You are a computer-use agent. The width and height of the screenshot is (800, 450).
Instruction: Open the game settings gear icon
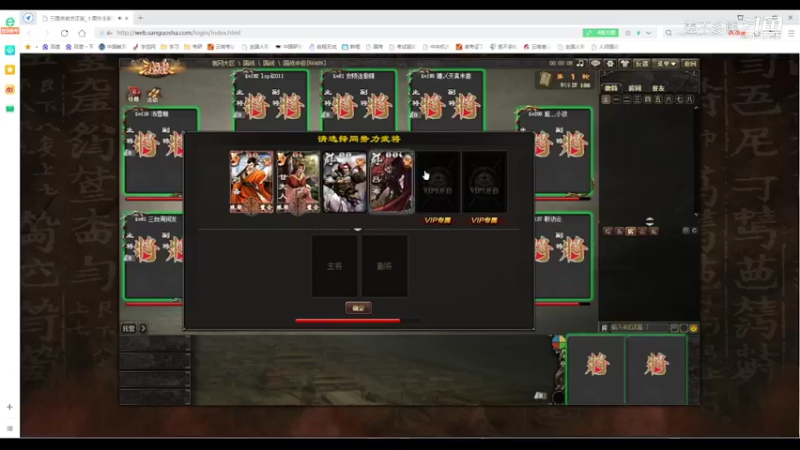pyautogui.click(x=610, y=63)
